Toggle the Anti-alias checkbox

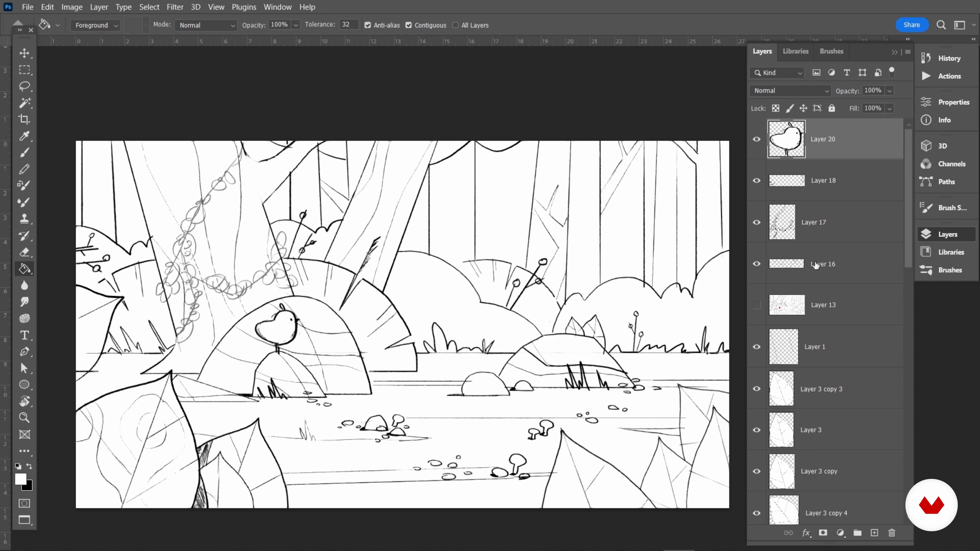367,25
